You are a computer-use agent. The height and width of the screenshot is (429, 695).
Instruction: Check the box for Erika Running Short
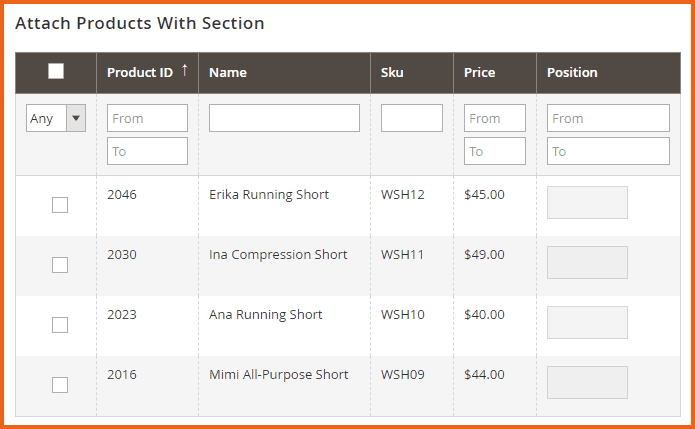60,205
